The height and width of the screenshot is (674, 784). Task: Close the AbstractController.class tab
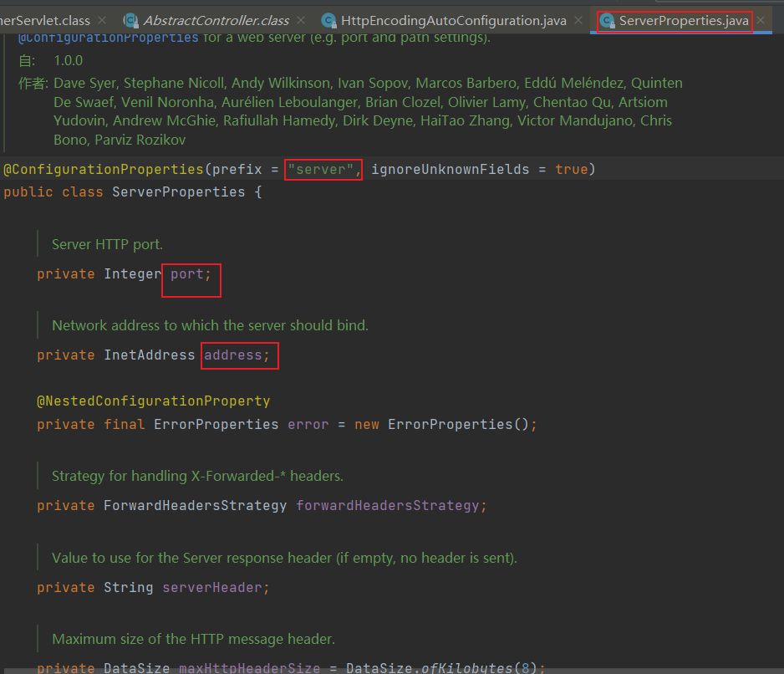click(x=301, y=20)
